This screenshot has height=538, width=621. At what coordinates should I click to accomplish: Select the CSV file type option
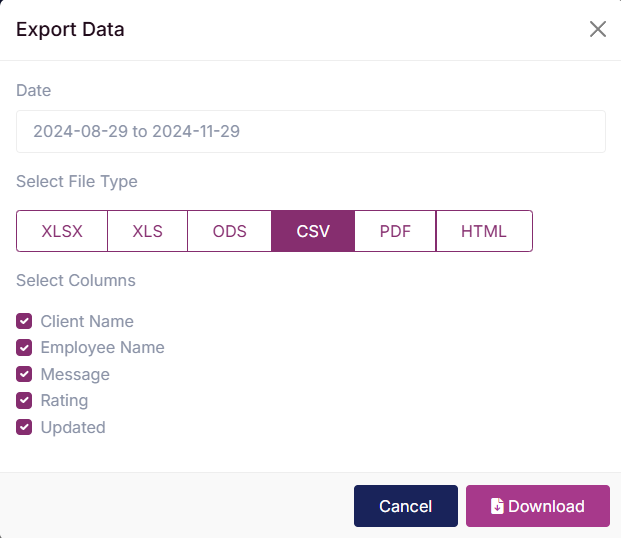pyautogui.click(x=313, y=231)
